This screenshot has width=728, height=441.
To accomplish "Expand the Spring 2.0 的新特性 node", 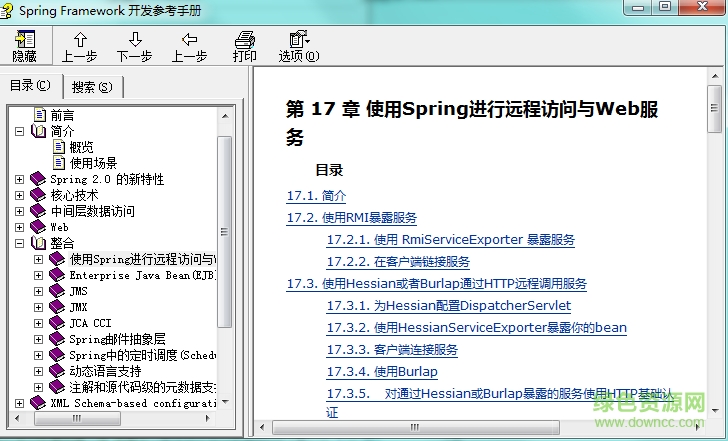I will pyautogui.click(x=19, y=179).
